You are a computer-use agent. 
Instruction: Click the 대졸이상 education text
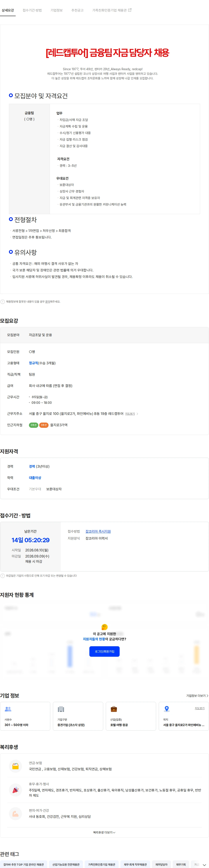click(x=35, y=478)
